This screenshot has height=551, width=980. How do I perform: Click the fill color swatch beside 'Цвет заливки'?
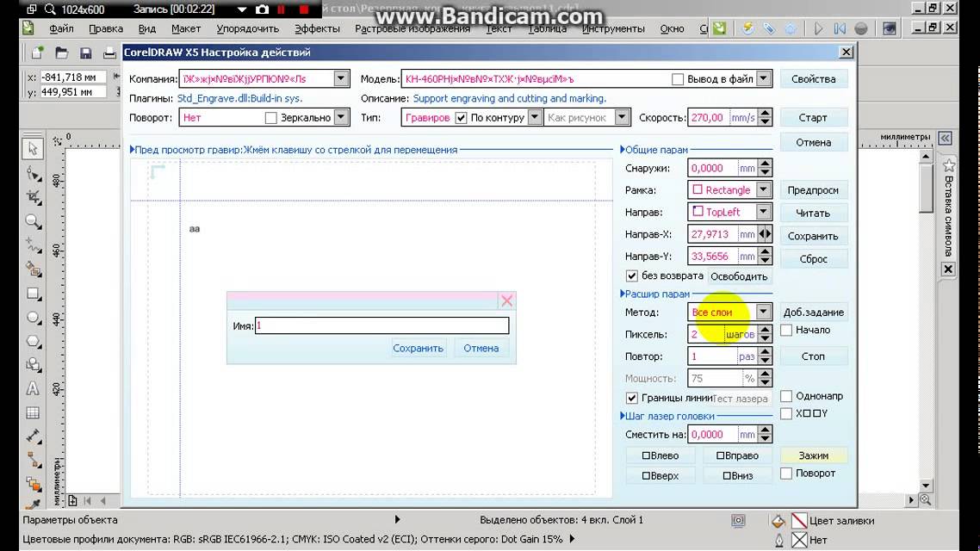pos(799,520)
